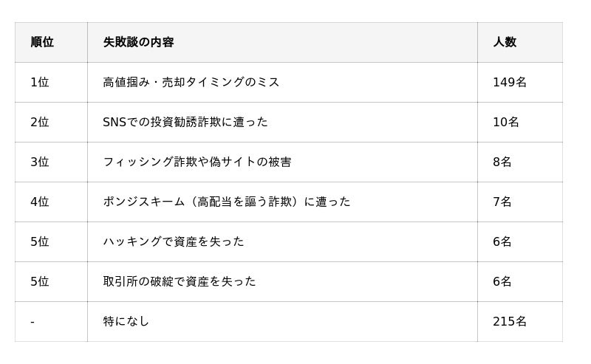This screenshot has width=591, height=364.
Task: Select the 高値掴み・売却タイミングのミス cell
Action: 191,82
